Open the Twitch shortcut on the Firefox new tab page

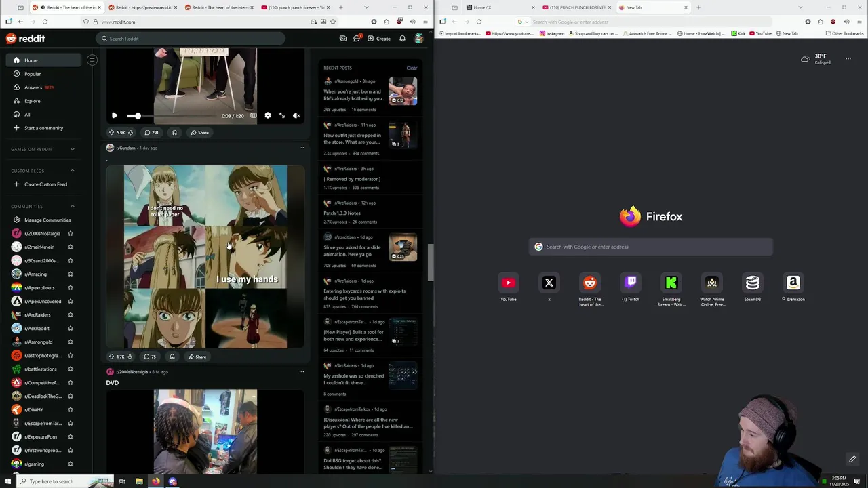click(631, 288)
